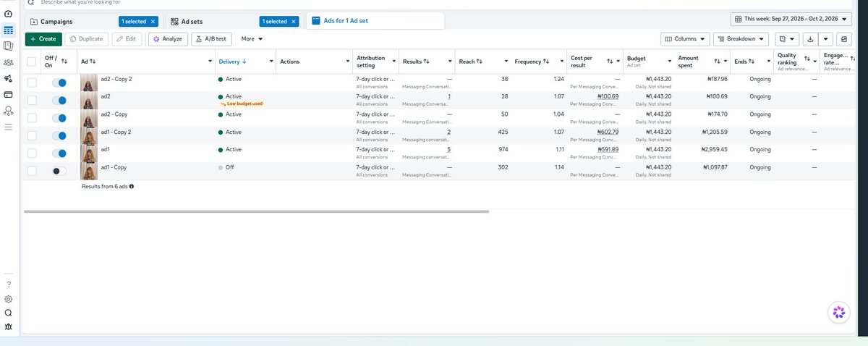
Task: Open the Ads reporting pages icon in sidebar
Action: pyautogui.click(x=8, y=46)
